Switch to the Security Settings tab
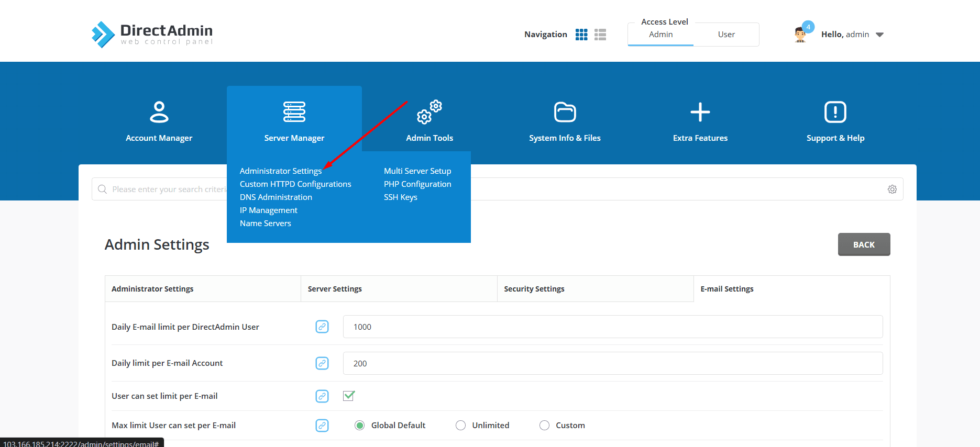The image size is (980, 447). [534, 289]
